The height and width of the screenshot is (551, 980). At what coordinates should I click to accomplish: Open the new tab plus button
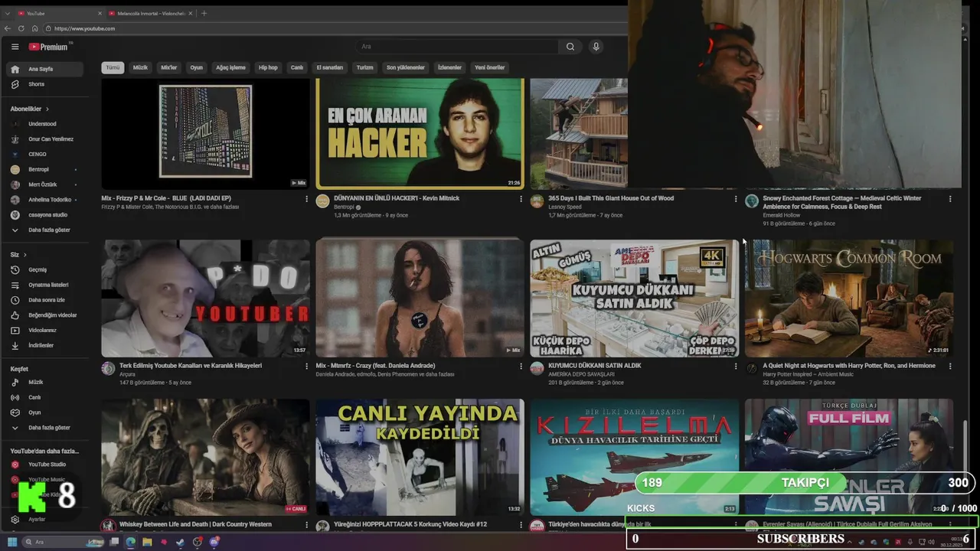204,13
